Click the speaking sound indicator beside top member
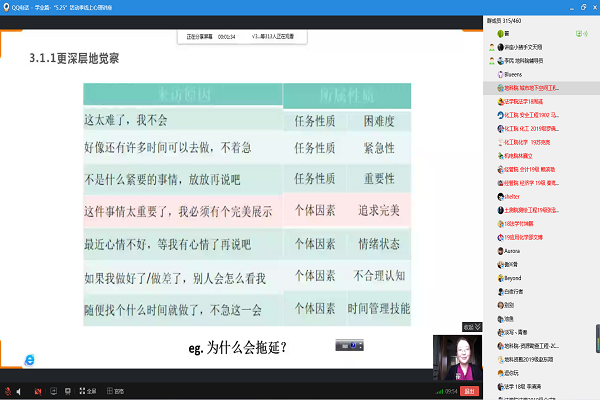 click(x=586, y=32)
